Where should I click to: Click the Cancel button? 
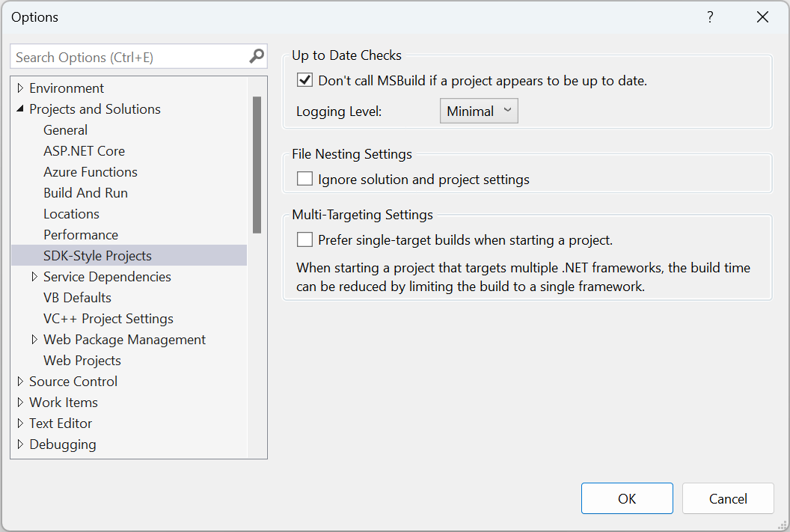click(728, 498)
